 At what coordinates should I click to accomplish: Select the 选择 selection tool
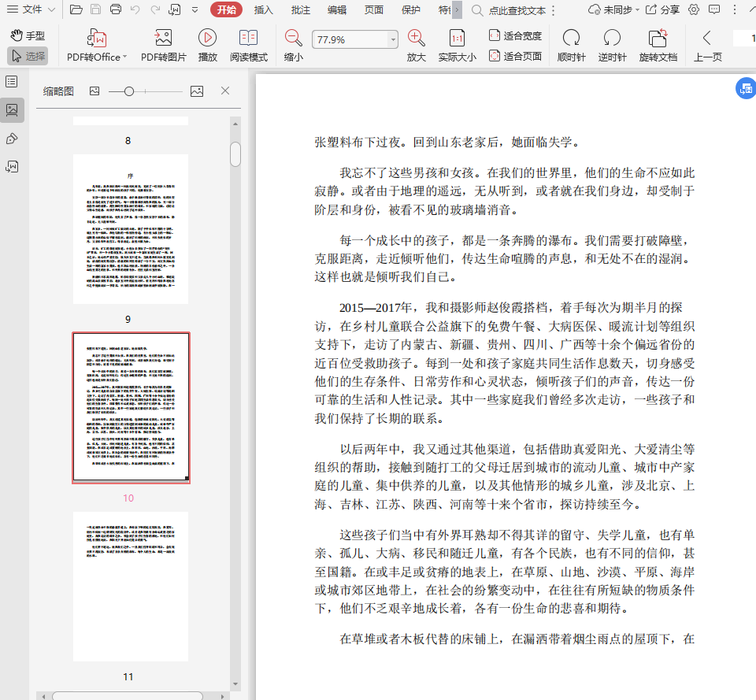pos(28,56)
